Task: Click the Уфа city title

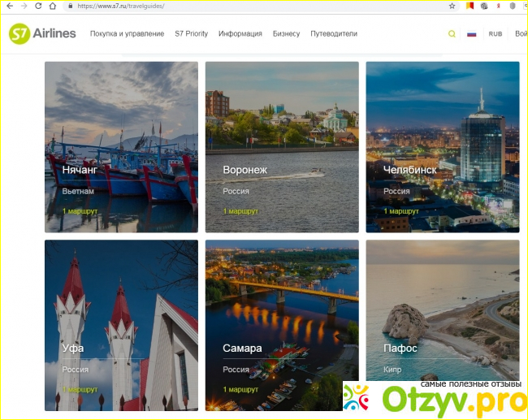Action: coord(72,349)
